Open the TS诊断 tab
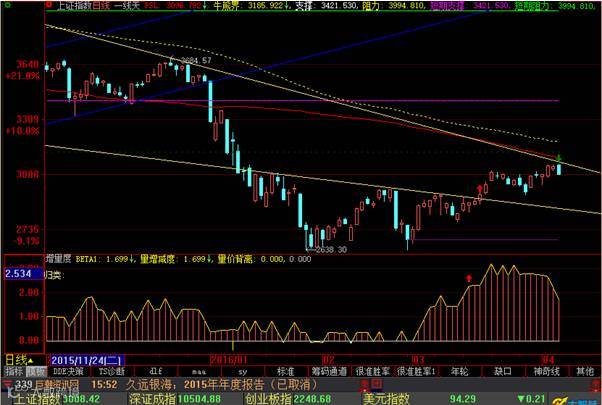Image resolution: width=602 pixels, height=405 pixels. [x=112, y=372]
